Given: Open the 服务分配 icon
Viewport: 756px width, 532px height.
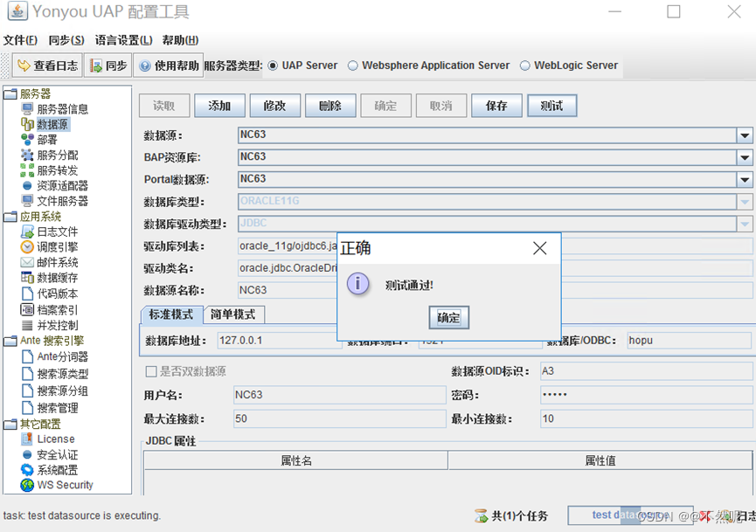Looking at the screenshot, I should (x=27, y=155).
